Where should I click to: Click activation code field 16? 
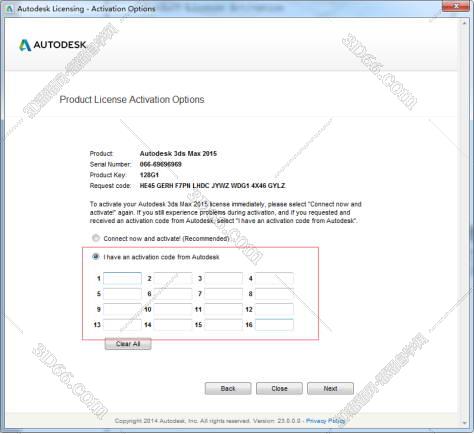point(274,325)
